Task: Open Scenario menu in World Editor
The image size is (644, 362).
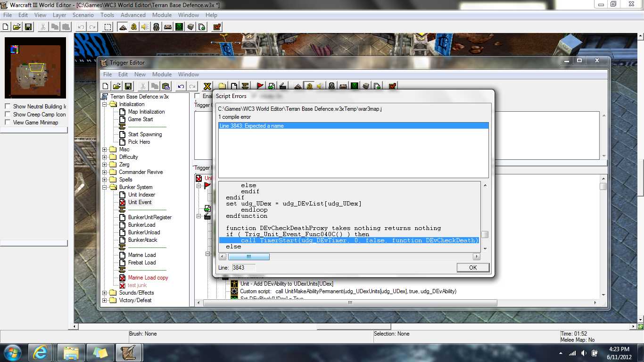Action: [x=83, y=15]
